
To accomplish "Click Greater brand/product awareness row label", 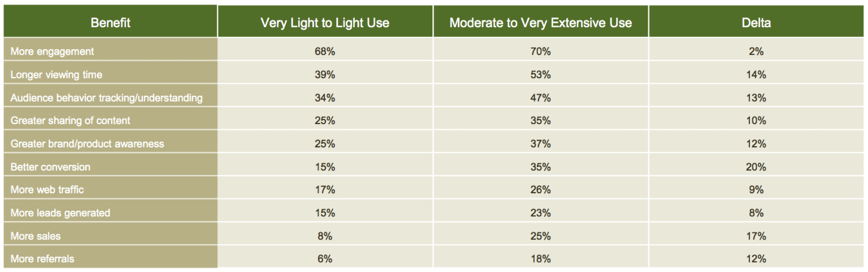I will point(87,144).
